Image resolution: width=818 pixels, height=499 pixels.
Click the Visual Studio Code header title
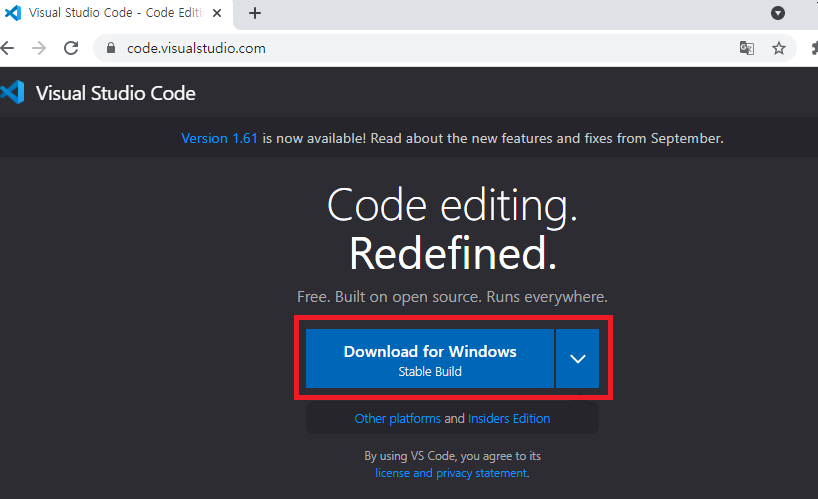coord(116,93)
